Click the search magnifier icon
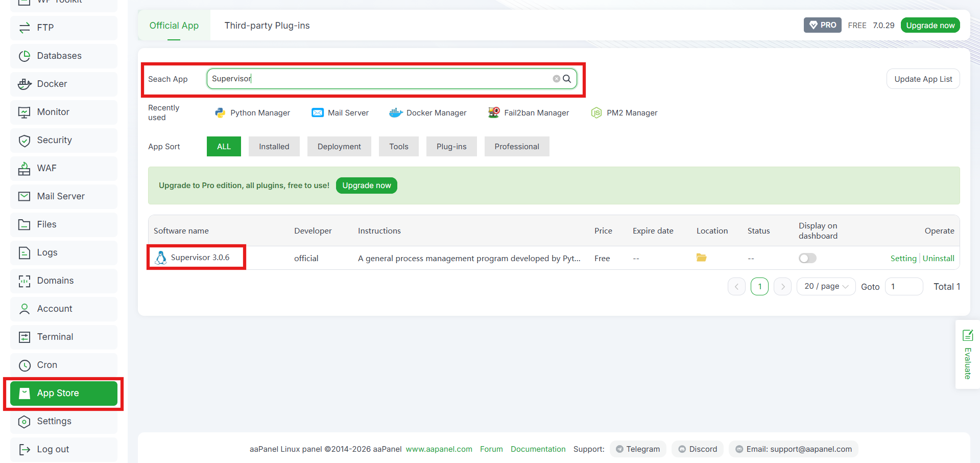 (567, 79)
